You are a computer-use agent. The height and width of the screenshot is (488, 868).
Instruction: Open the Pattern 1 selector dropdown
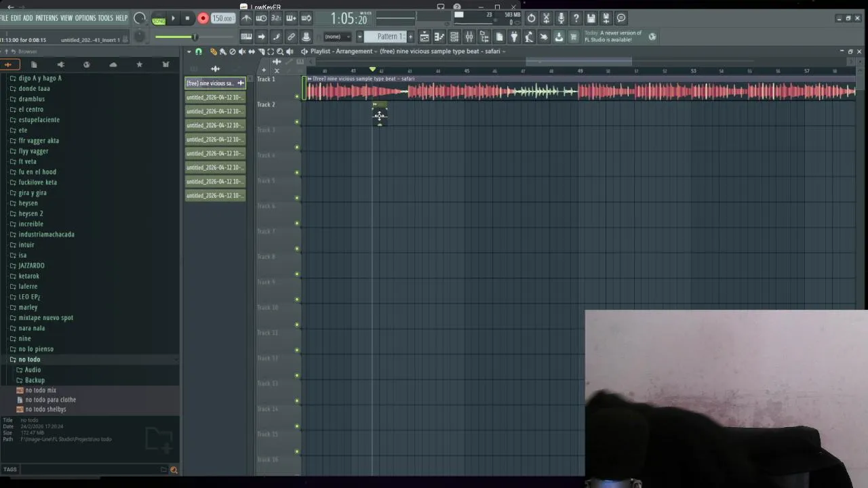point(385,37)
